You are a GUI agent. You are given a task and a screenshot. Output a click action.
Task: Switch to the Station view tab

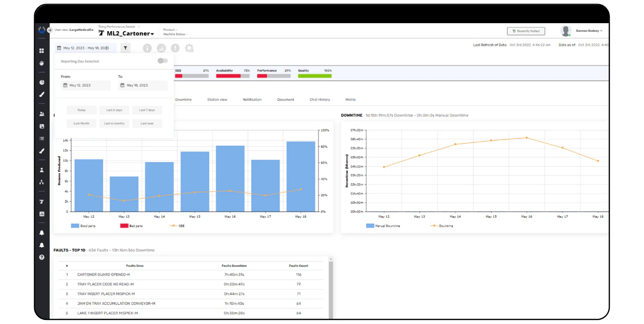(217, 99)
